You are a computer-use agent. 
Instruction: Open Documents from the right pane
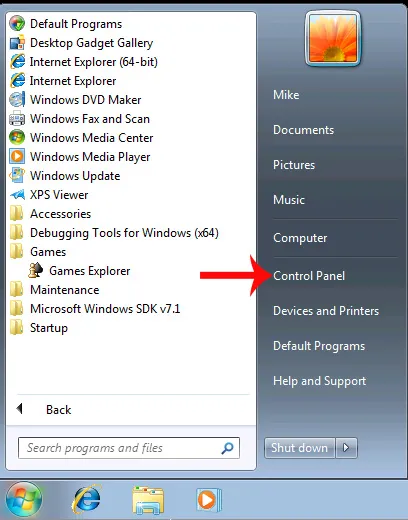(x=303, y=130)
